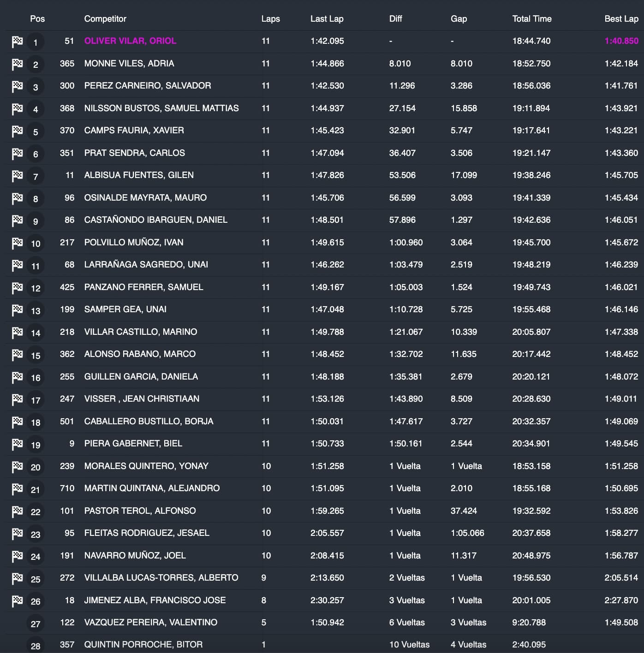The width and height of the screenshot is (644, 653).
Task: Click the checkered flag next to Polvillo Muñoz
Action: pos(17,243)
